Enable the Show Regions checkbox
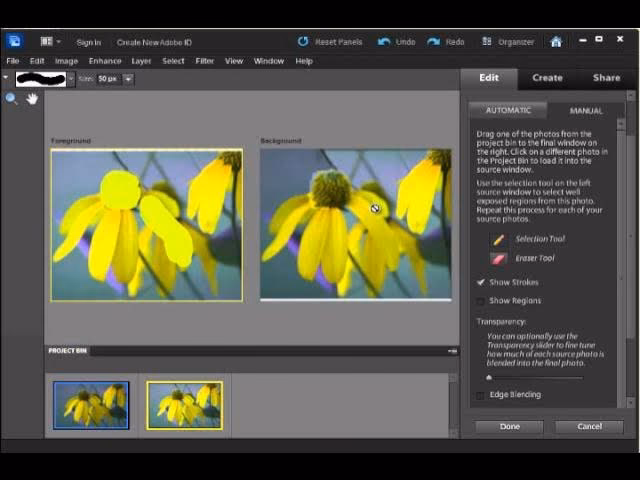640x480 pixels. pos(481,301)
